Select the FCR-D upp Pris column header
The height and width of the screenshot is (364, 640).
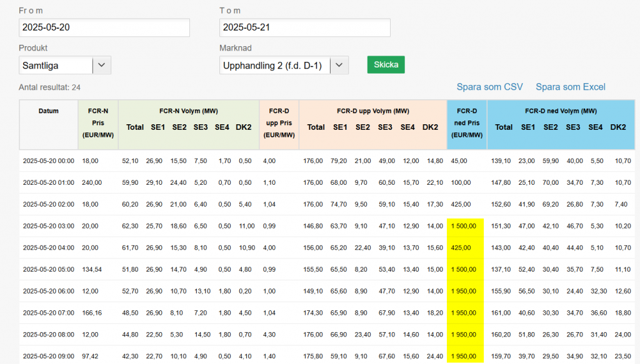tap(279, 124)
